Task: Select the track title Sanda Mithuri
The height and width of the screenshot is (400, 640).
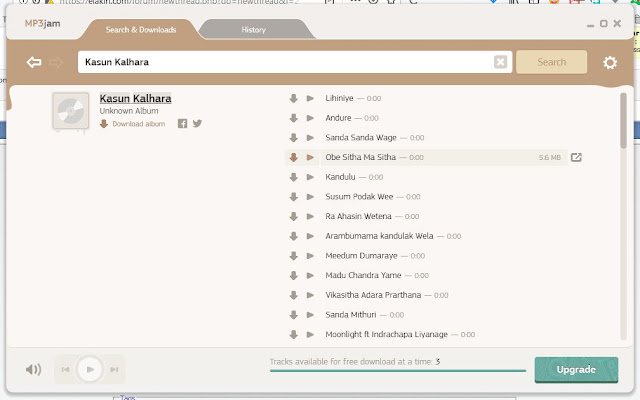Action: 351,315
